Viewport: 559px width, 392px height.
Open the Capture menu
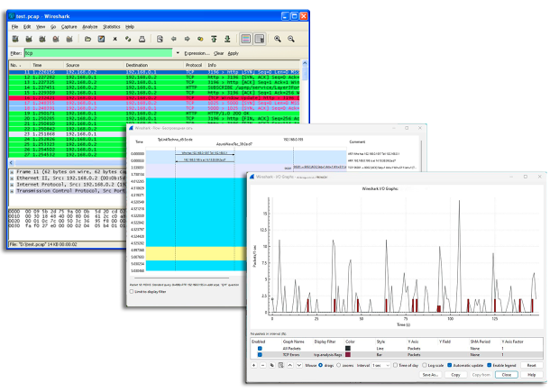pyautogui.click(x=69, y=27)
